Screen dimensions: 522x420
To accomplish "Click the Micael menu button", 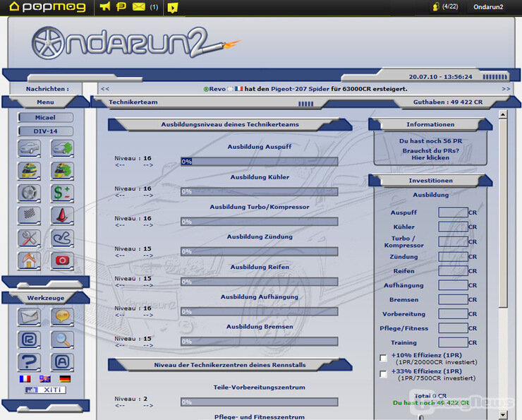I will coord(46,117).
